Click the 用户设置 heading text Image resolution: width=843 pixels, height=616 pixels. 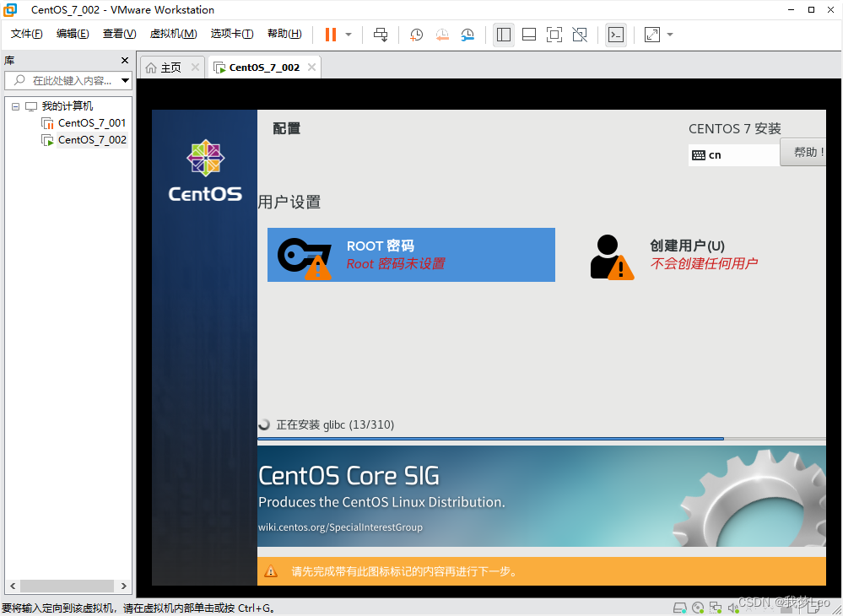(x=289, y=203)
